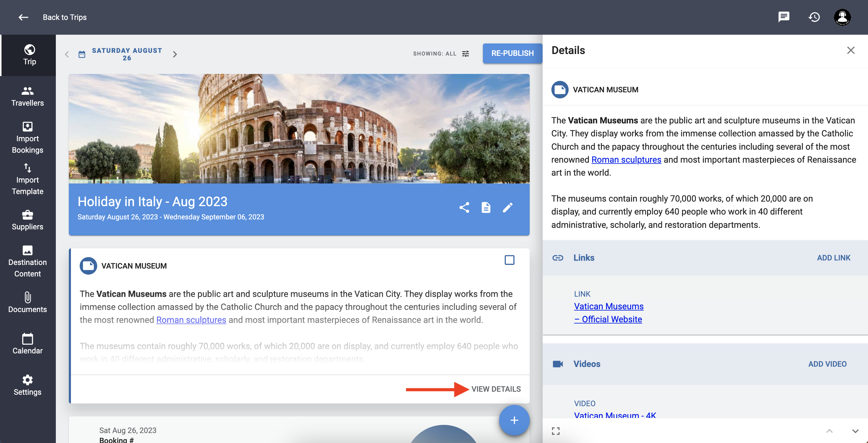Click the fullscreen expand icon in Details
Screen dimensions: 868x443
tap(556, 431)
